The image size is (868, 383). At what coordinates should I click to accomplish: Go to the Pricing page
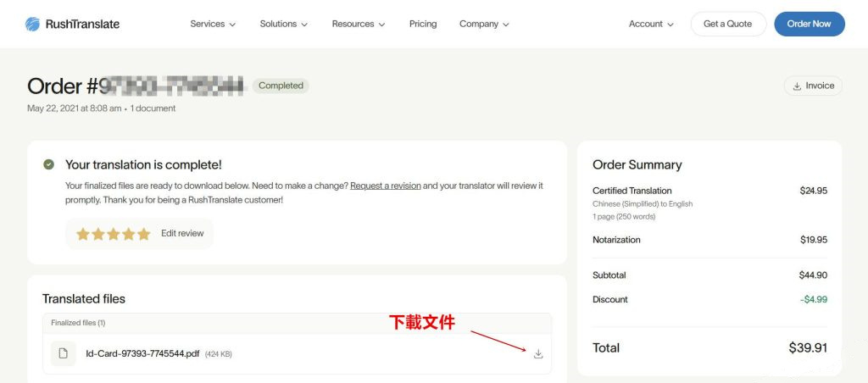(423, 24)
